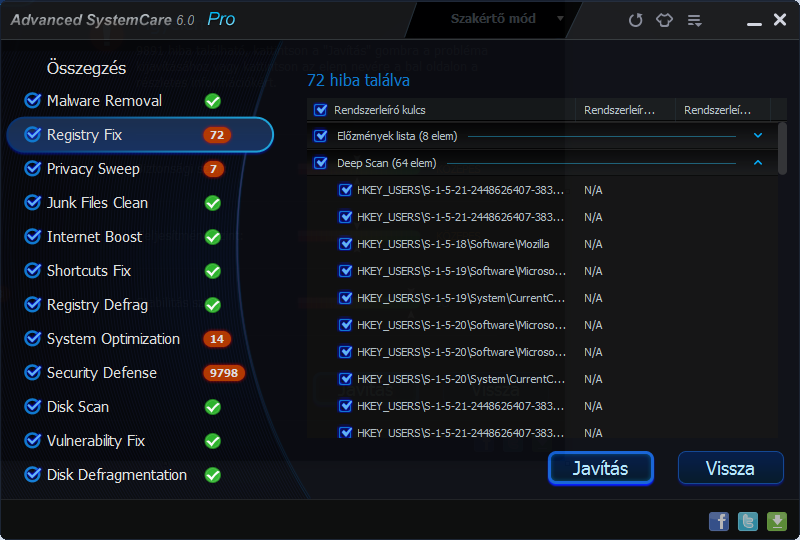Click green status check beside Internet Boost
The width and height of the screenshot is (800, 540).
[x=213, y=237]
